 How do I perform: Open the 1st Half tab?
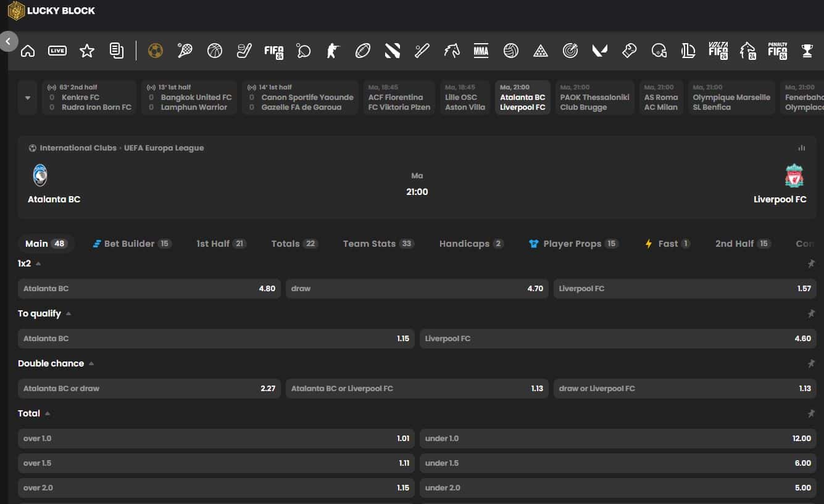click(221, 244)
